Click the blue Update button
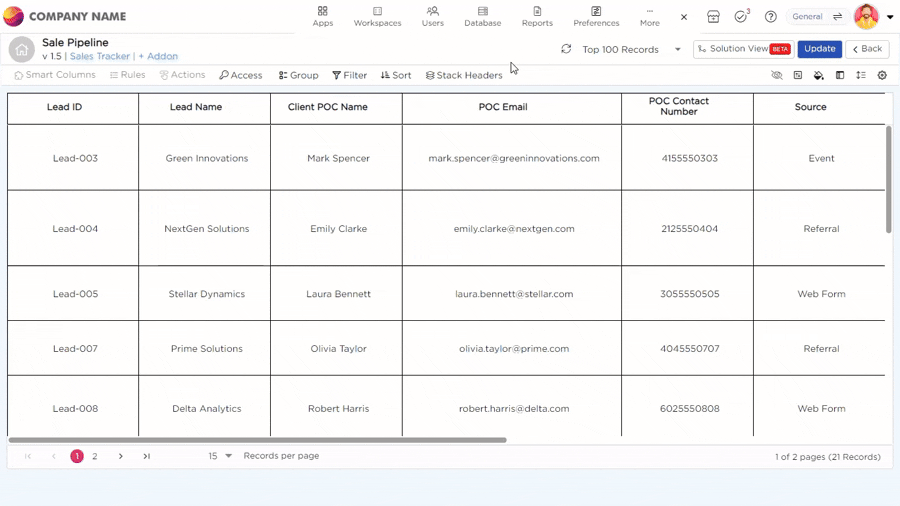The width and height of the screenshot is (900, 506). tap(819, 49)
